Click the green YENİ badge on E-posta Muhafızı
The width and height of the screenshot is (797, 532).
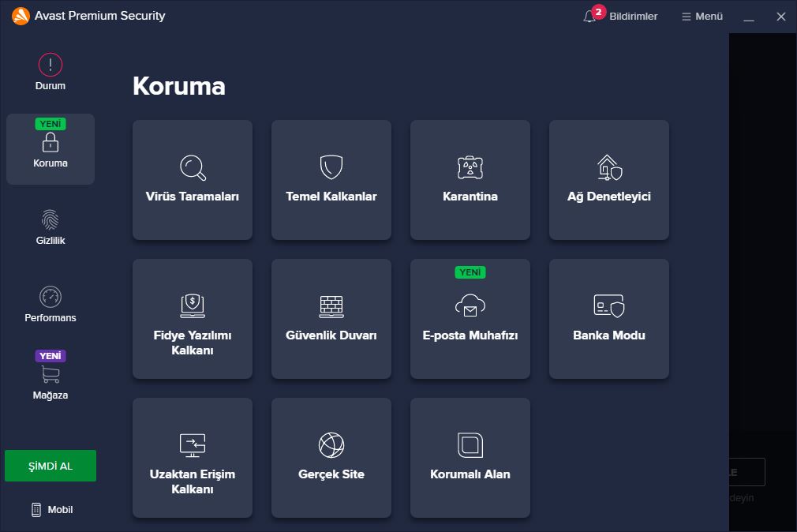[470, 272]
